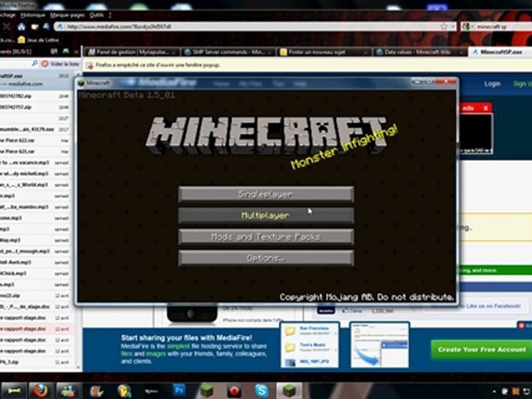
Task: Click the popup blocked notification icon
Action: [90, 65]
